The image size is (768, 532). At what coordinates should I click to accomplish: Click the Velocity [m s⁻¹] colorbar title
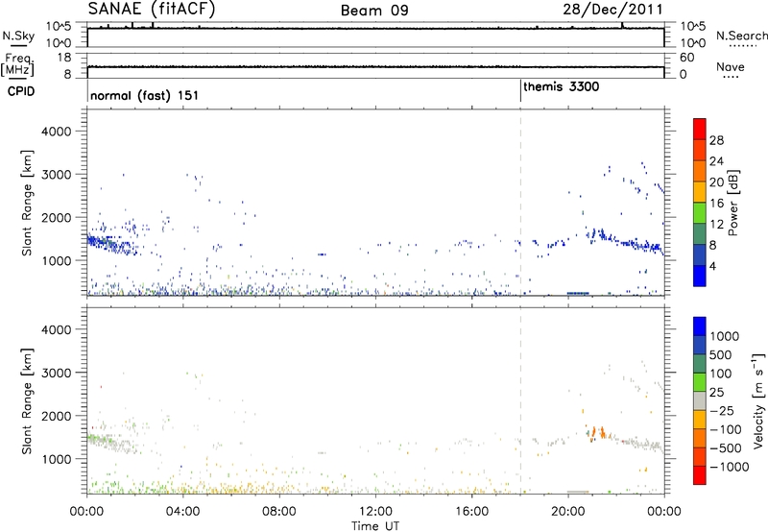tap(758, 400)
